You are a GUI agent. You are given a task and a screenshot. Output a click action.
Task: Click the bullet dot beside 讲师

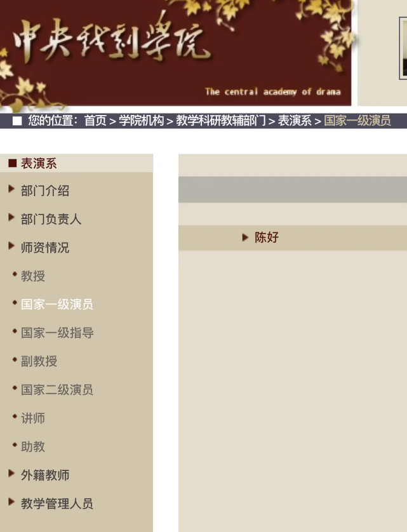pyautogui.click(x=15, y=416)
